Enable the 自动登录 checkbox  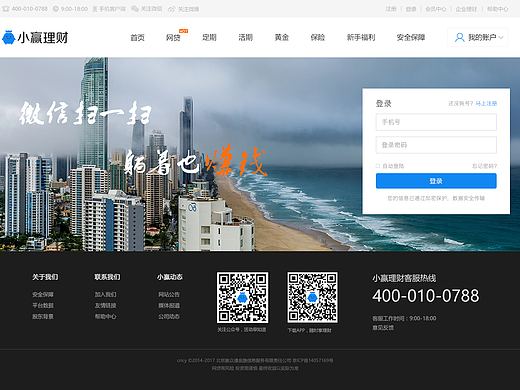(378, 166)
